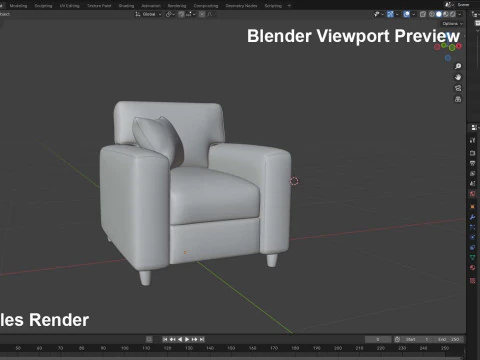Open the Object Constraints tab

click(x=472, y=247)
